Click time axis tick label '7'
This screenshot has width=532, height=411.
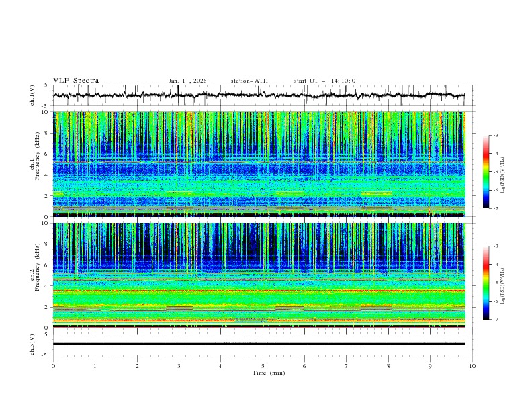coord(347,366)
